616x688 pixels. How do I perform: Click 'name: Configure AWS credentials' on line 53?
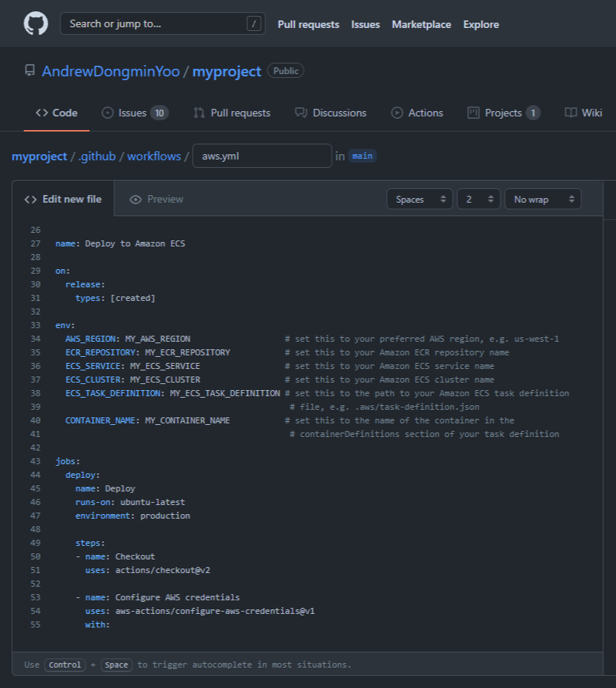[163, 597]
